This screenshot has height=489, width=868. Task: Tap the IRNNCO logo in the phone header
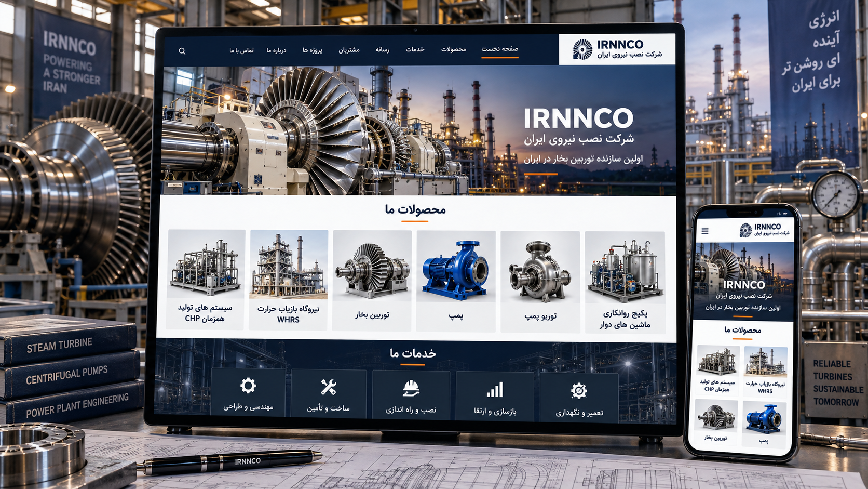click(x=764, y=230)
